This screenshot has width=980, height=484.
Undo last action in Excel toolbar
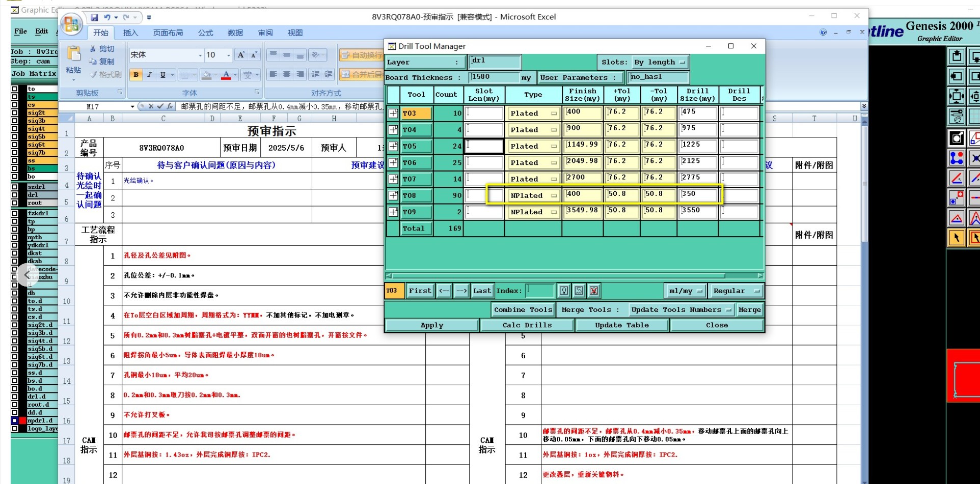tap(107, 17)
